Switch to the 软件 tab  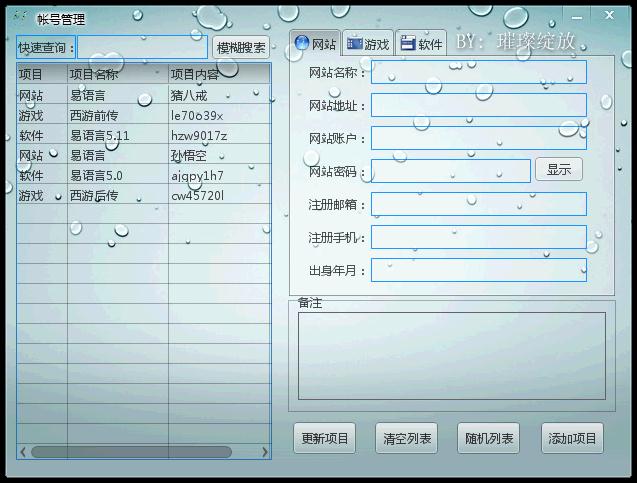(421, 43)
